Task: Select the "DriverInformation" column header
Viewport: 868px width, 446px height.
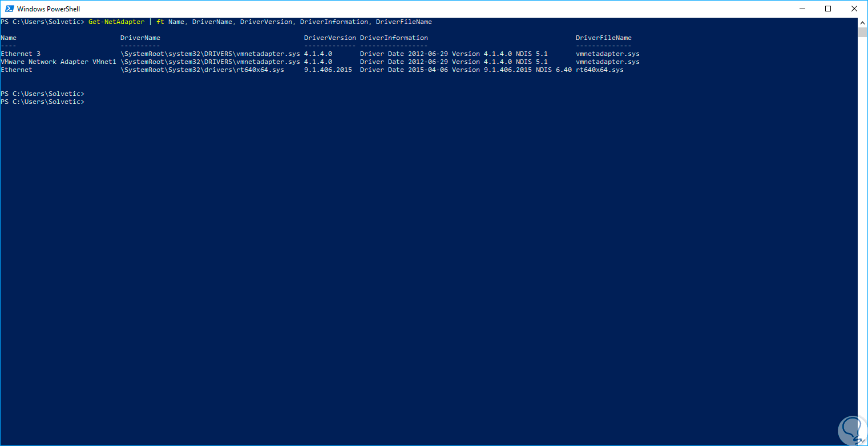Action: click(x=394, y=38)
